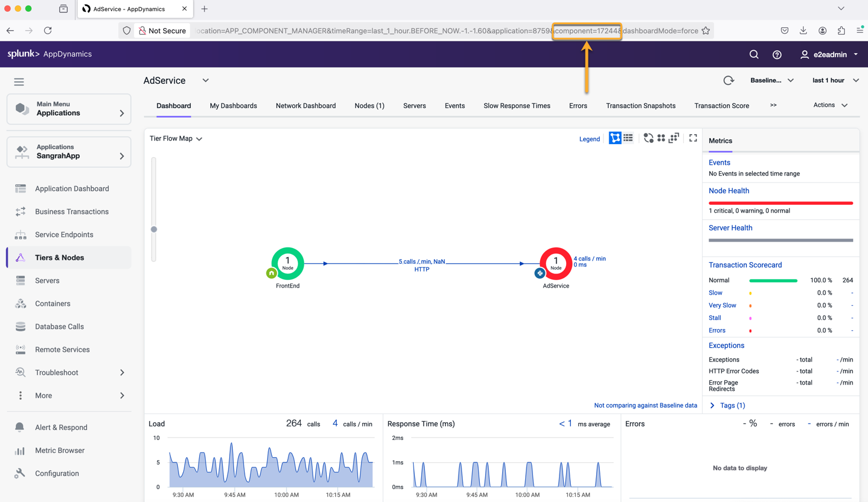Image resolution: width=868 pixels, height=502 pixels.
Task: Switch to My Dashboards tab
Action: tap(233, 106)
